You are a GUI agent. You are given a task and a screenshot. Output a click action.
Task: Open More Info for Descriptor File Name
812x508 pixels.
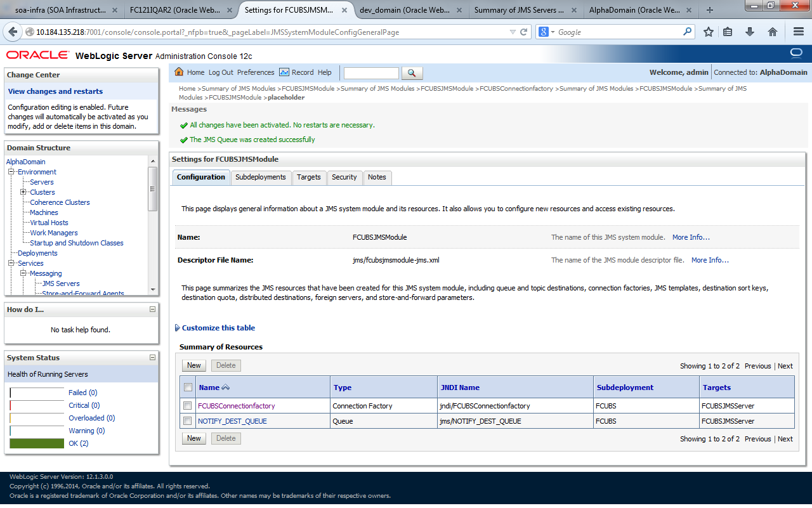710,260
